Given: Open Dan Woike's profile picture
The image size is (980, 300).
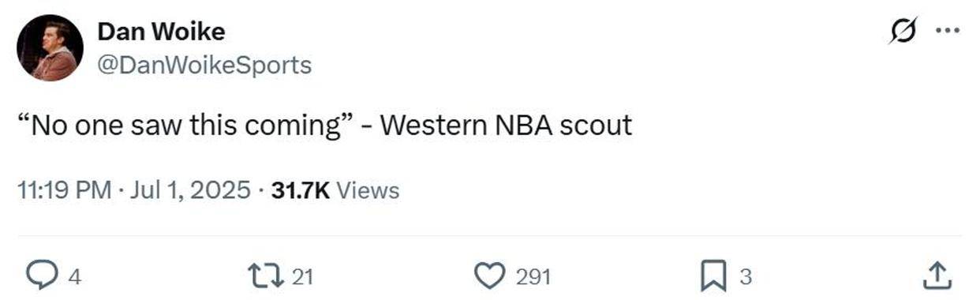Looking at the screenshot, I should coord(50,47).
